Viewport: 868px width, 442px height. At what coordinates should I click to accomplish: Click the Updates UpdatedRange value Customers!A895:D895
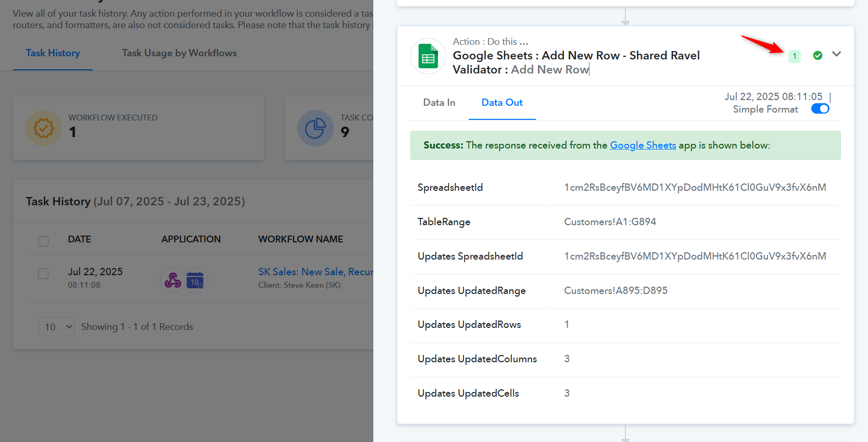[615, 291]
